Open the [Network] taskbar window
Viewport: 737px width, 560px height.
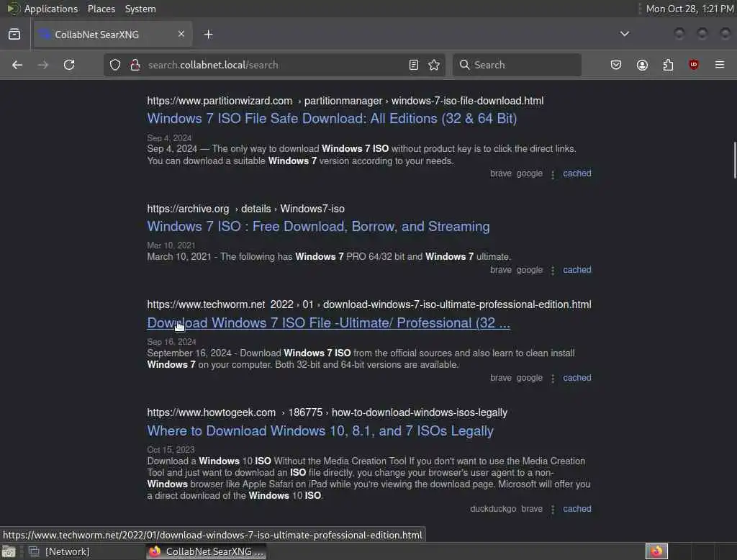60,551
